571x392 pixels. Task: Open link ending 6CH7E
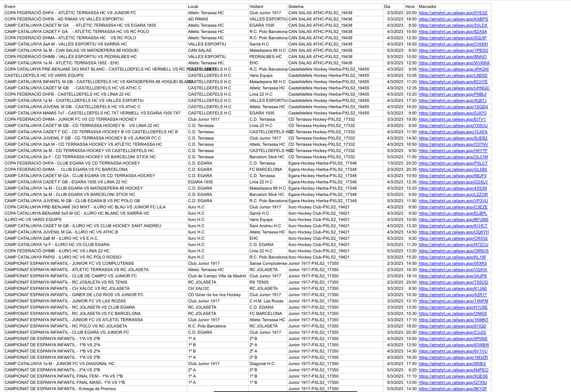point(453,82)
